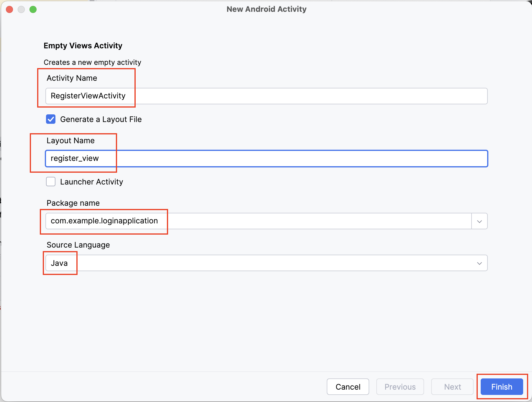Viewport: 532px width, 402px height.
Task: Close the New Android Activity dialog
Action: tap(9, 9)
